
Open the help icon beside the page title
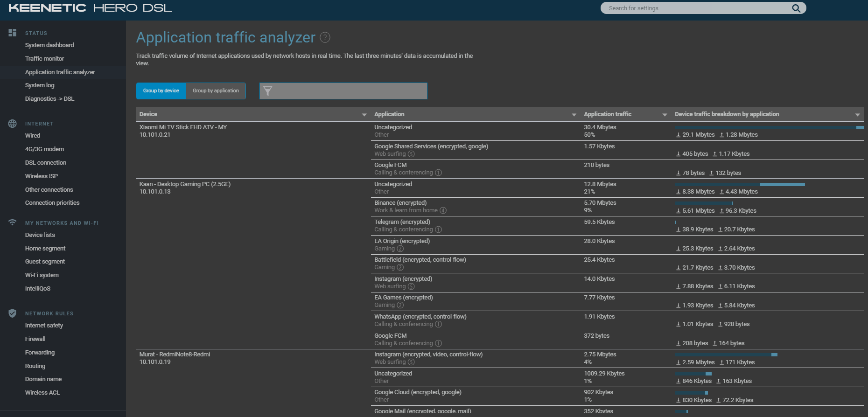tap(325, 37)
